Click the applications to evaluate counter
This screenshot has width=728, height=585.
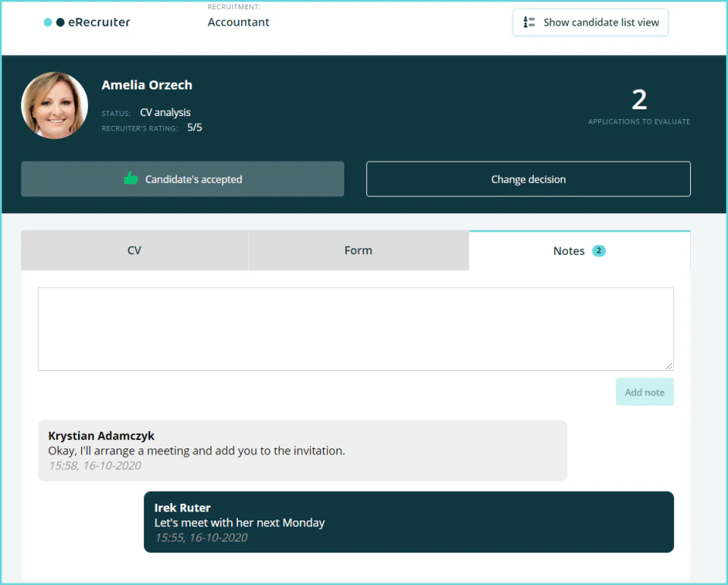pos(639,104)
